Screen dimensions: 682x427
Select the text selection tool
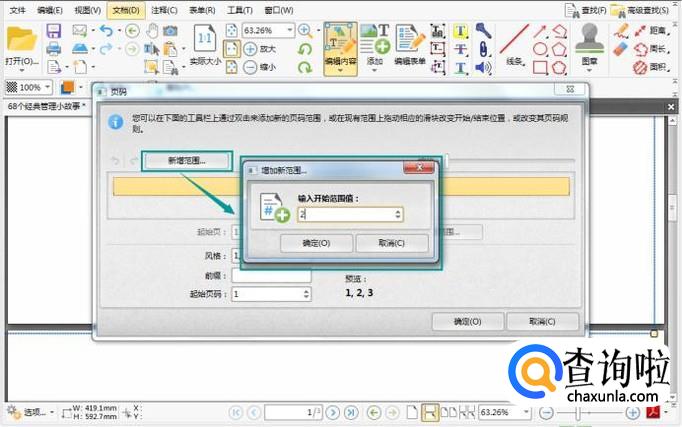click(x=151, y=49)
